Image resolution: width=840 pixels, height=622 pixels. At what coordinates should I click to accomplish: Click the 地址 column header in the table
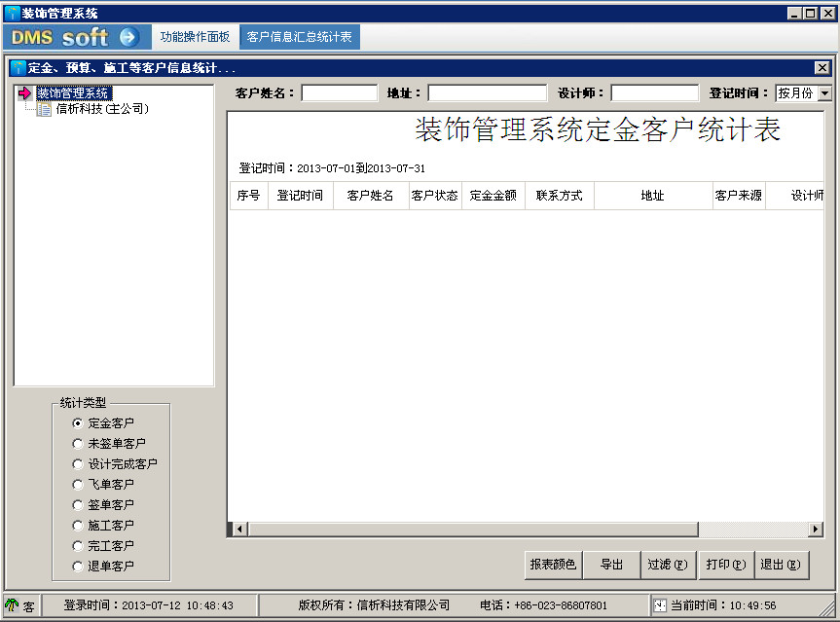pos(653,196)
